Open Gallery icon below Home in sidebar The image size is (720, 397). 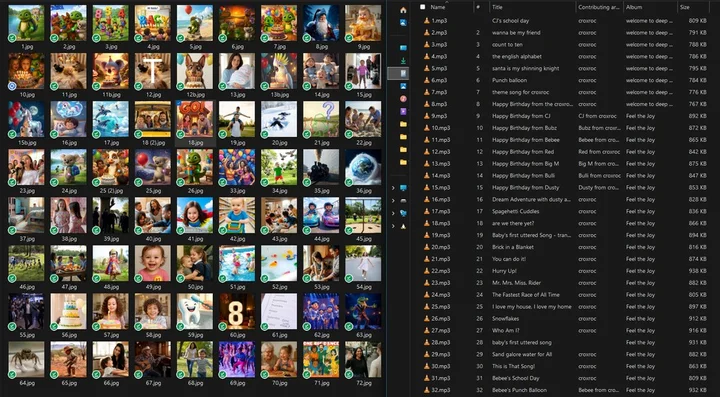(403, 22)
